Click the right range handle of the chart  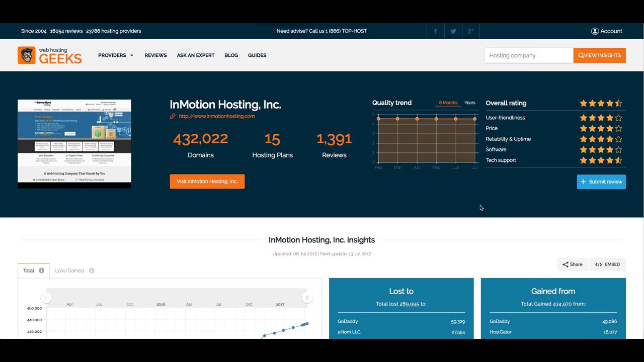click(x=307, y=298)
